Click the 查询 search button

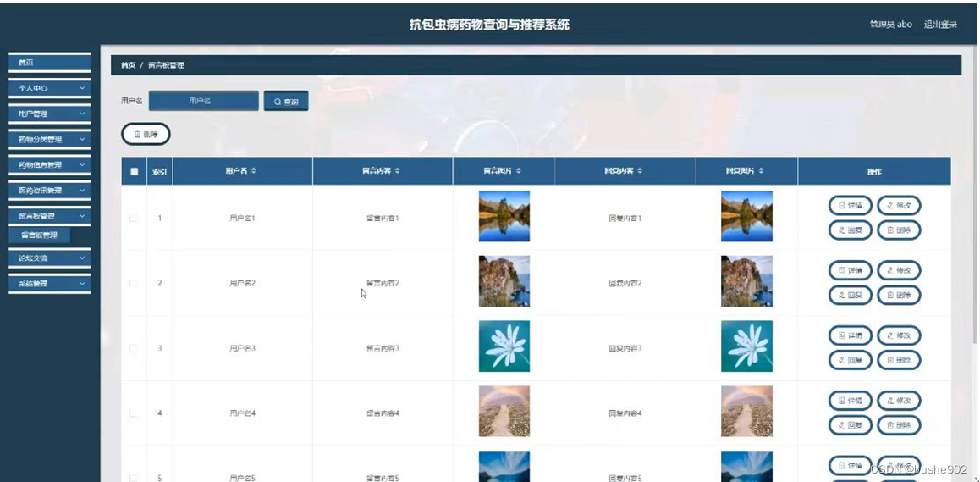point(286,102)
